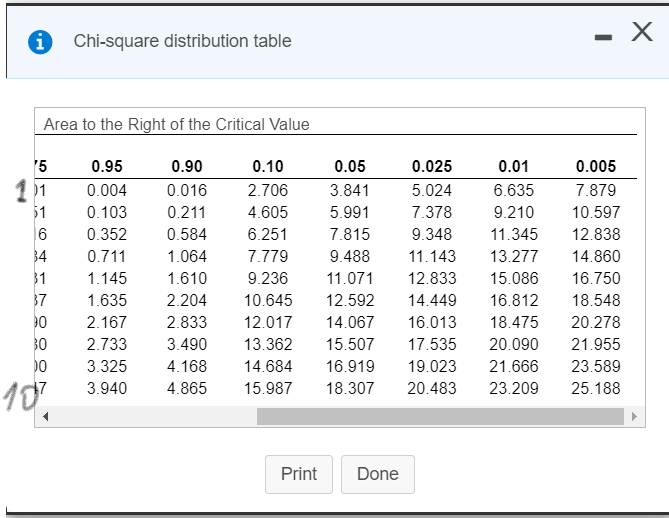
Task: Select the value 4.865
Action: click(187, 388)
